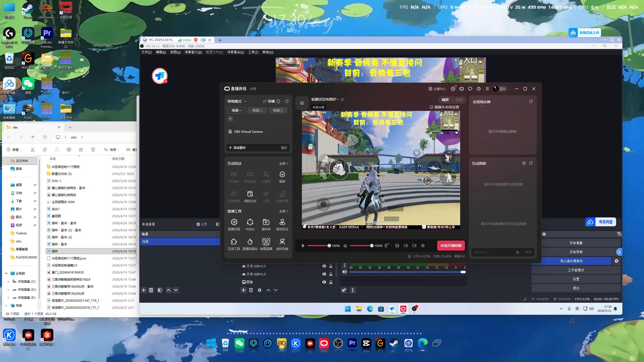Lock the 文本 (GDI+) 3 source

click(331, 266)
